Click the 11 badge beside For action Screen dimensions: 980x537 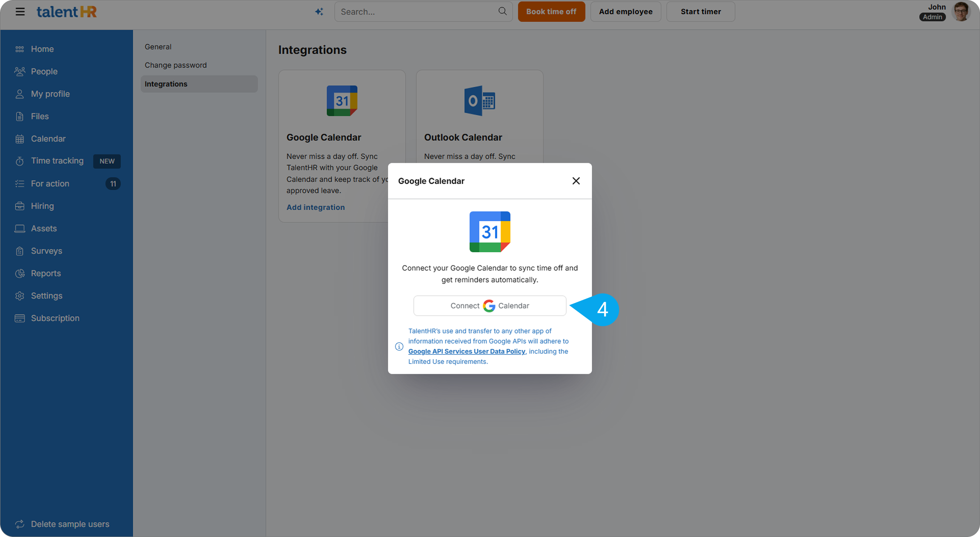tap(113, 184)
